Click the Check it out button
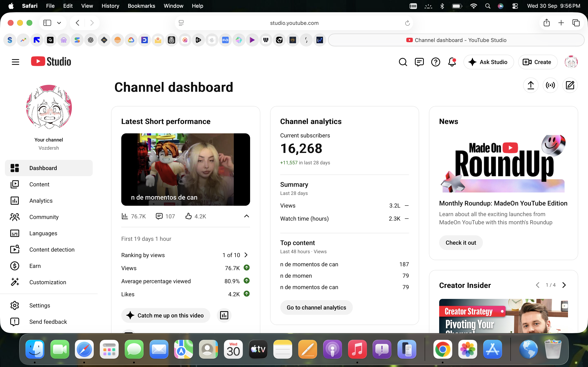588x367 pixels. pyautogui.click(x=461, y=243)
